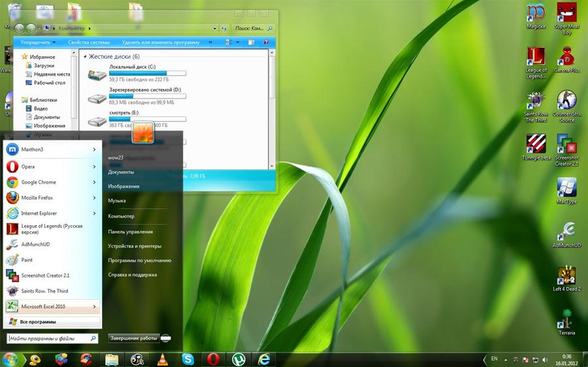The image size is (588, 367).
Task: Open the Terraria desktop shortcut
Action: coord(566,320)
